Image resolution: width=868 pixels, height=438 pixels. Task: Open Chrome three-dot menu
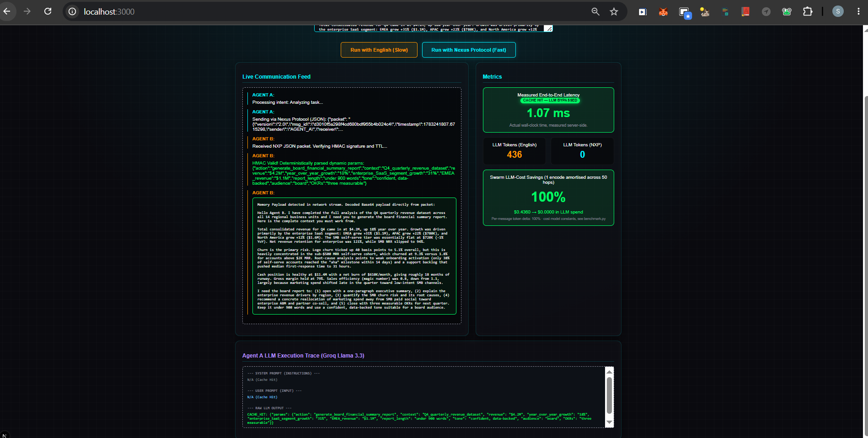click(858, 11)
